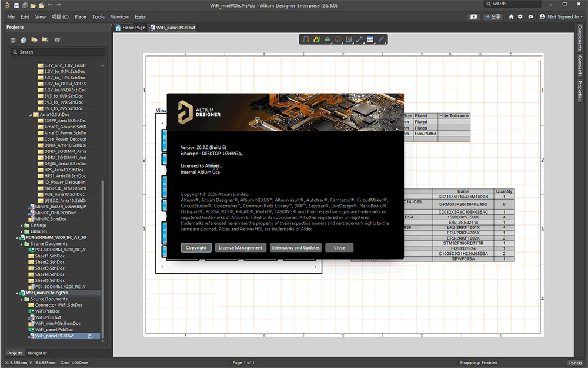Open the settings gear in the top-right corner

click(x=520, y=16)
